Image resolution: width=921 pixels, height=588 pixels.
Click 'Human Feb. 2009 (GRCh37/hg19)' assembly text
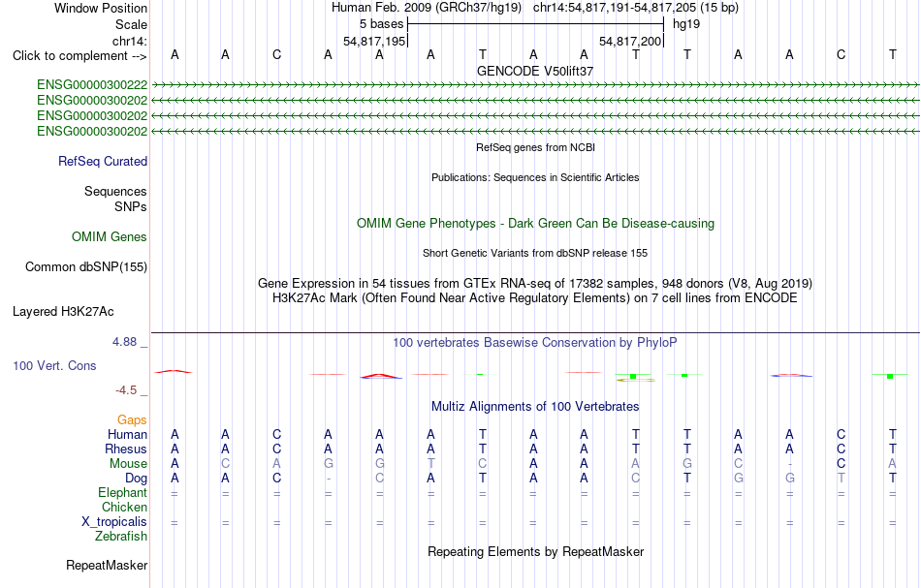(x=427, y=8)
